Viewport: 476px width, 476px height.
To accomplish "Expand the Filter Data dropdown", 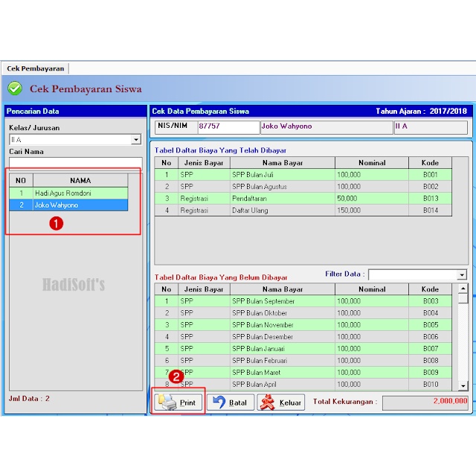I will coord(462,274).
